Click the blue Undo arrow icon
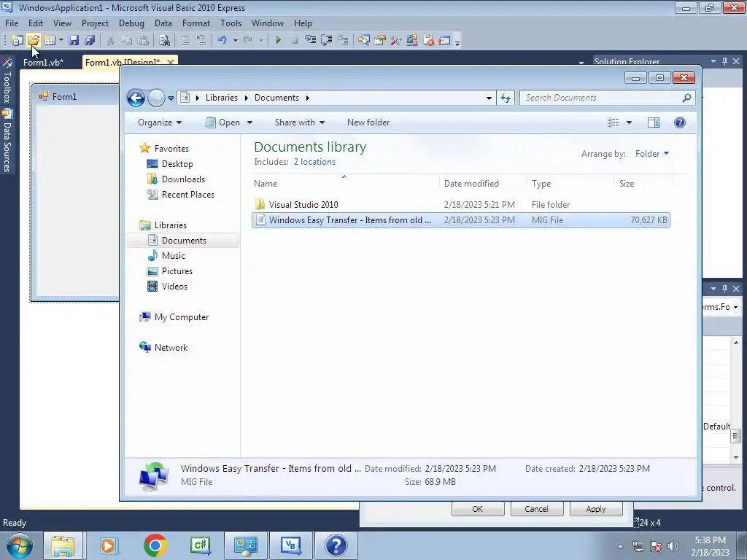 [222, 41]
